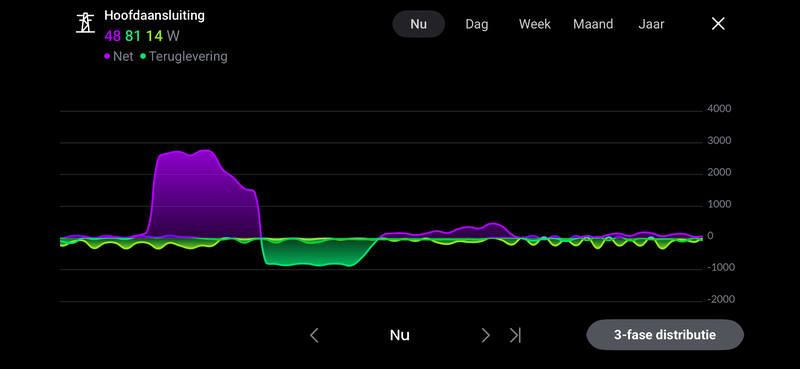Click the Hoofdaansluiting title
Image resolution: width=800 pixels, height=369 pixels.
pyautogui.click(x=154, y=15)
